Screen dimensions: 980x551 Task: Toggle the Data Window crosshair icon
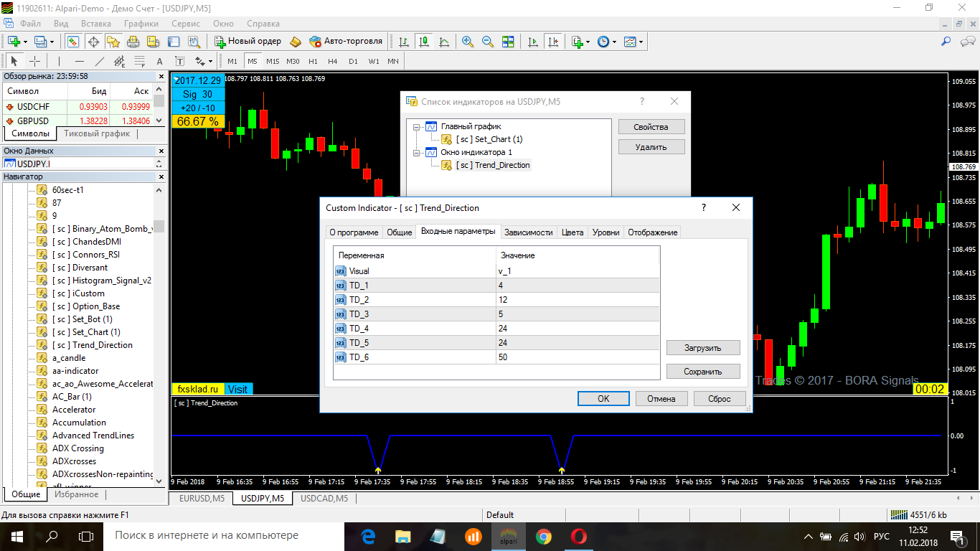coord(93,42)
